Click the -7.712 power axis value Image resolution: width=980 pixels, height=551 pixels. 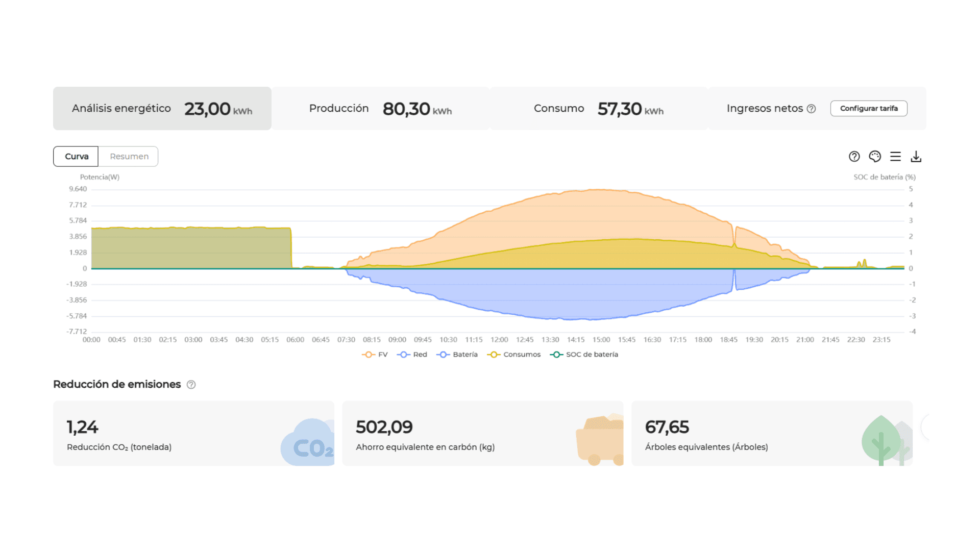point(77,332)
